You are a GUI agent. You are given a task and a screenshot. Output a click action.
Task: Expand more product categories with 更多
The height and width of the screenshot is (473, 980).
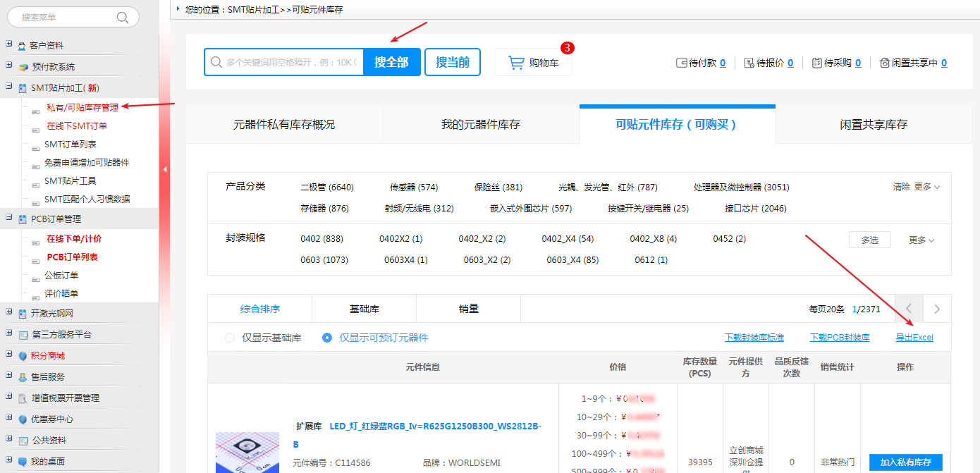pos(927,187)
